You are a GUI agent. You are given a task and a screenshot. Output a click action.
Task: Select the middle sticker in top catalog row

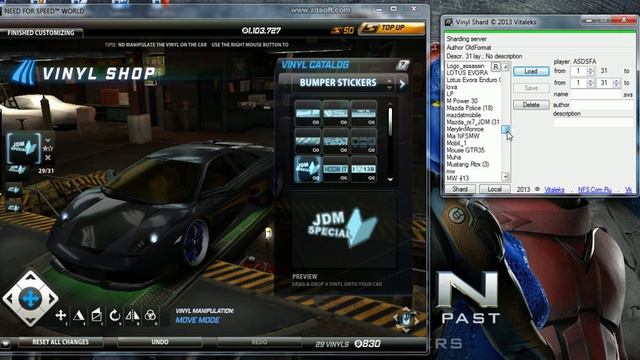[336, 113]
